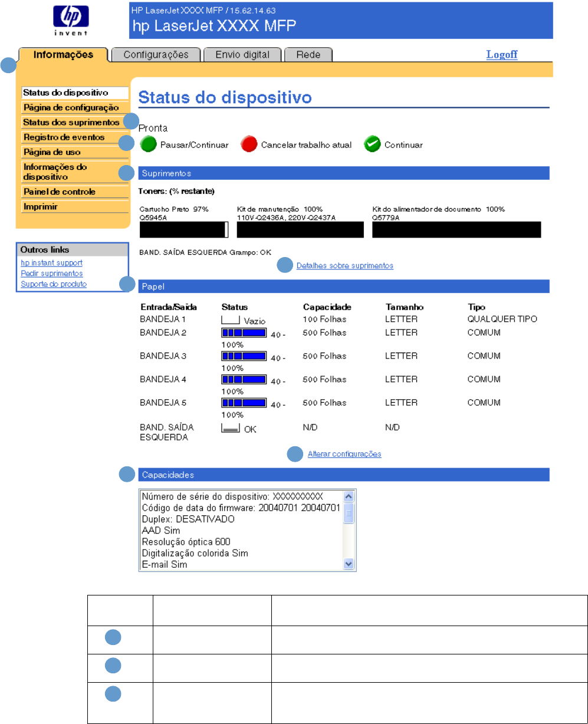
Task: Click the Pedir suprimentos link
Action: coord(52,273)
